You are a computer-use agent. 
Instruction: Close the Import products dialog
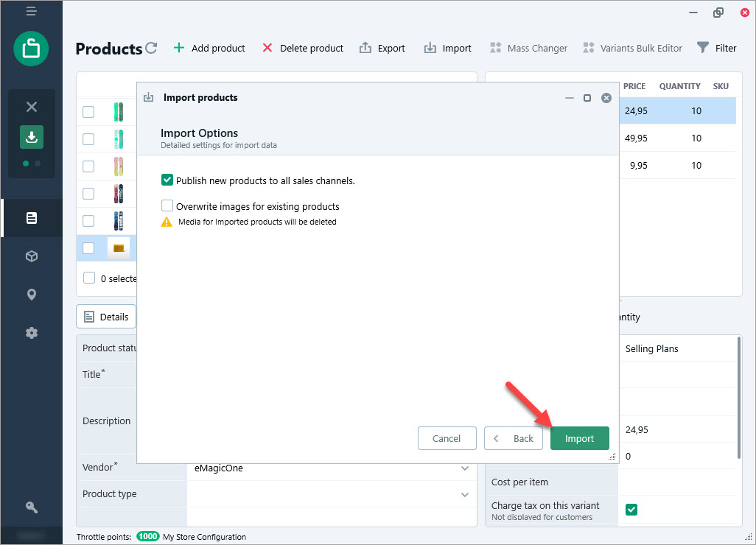coord(606,98)
